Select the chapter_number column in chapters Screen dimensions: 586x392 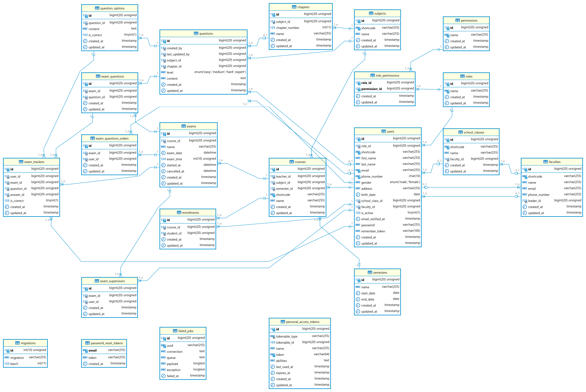click(287, 28)
